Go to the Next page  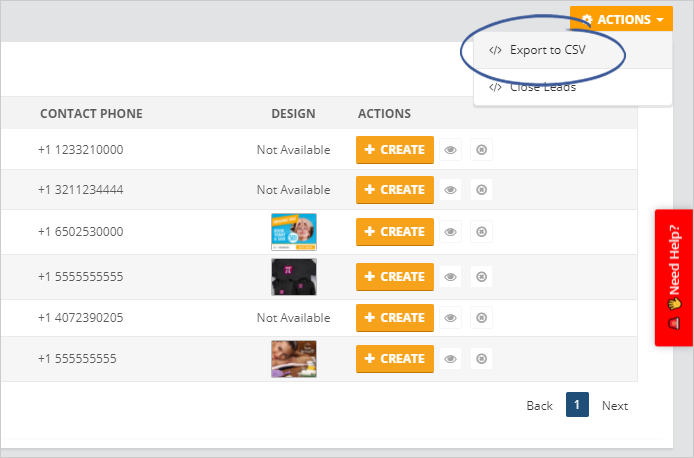coord(615,405)
